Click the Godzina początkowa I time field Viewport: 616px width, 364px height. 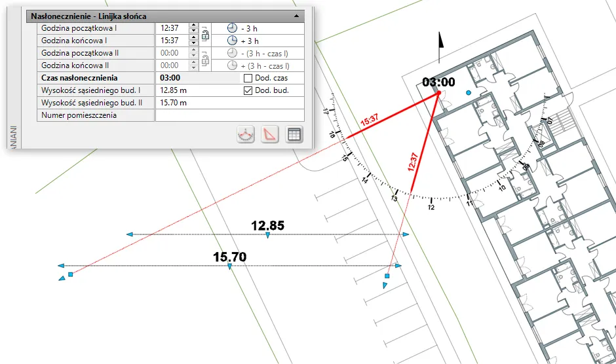pyautogui.click(x=172, y=28)
